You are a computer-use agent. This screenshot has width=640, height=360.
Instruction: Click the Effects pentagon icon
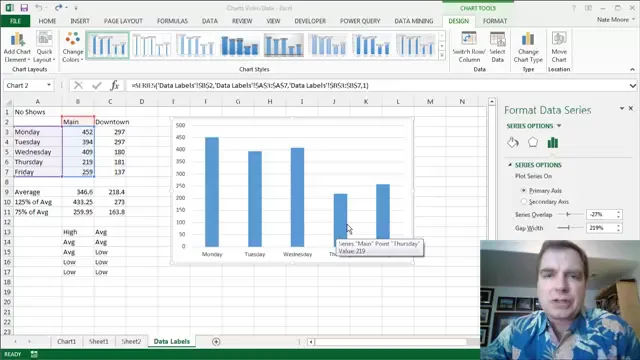533,142
